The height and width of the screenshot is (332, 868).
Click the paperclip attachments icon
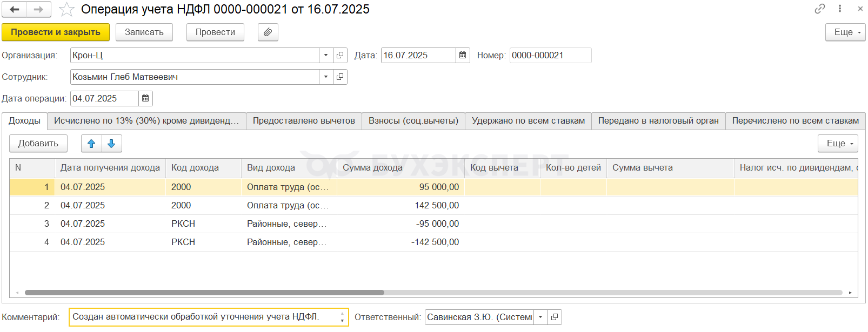[x=268, y=32]
